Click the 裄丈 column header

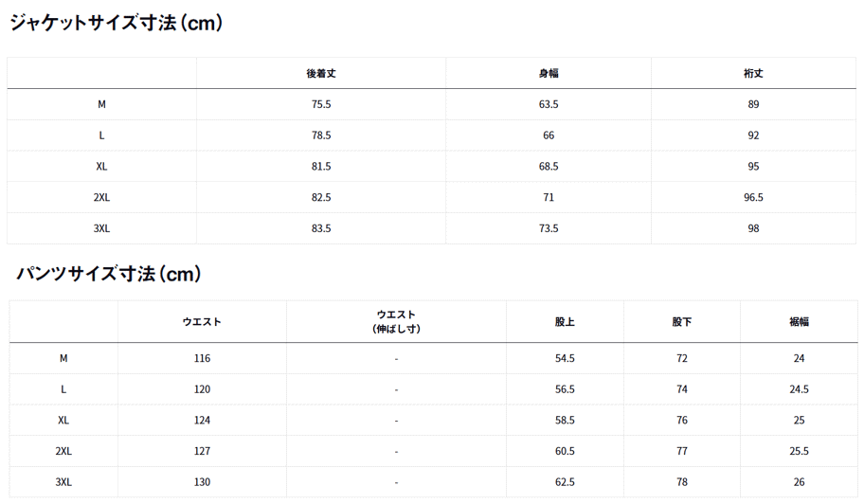point(753,73)
